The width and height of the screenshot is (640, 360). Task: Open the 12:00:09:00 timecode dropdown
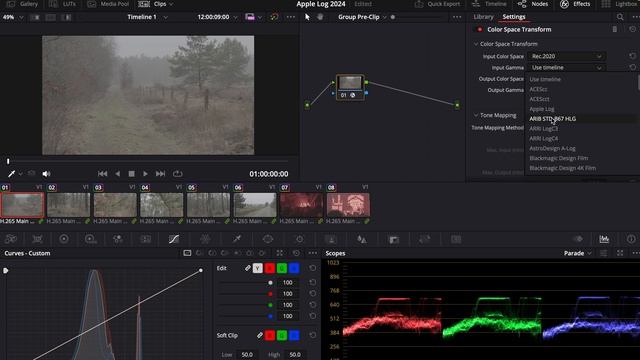point(236,17)
